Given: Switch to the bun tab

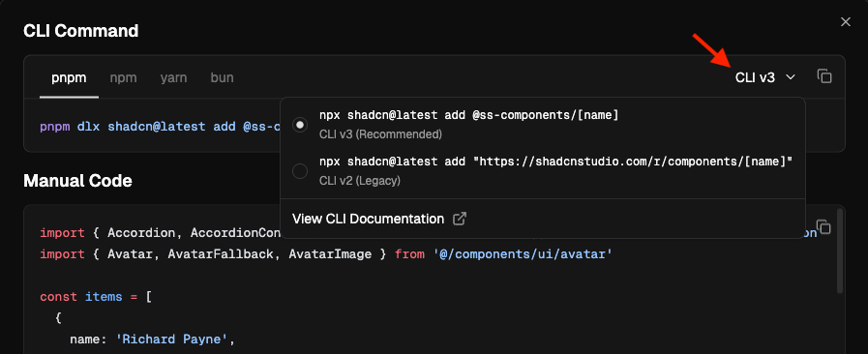Looking at the screenshot, I should click(x=222, y=77).
